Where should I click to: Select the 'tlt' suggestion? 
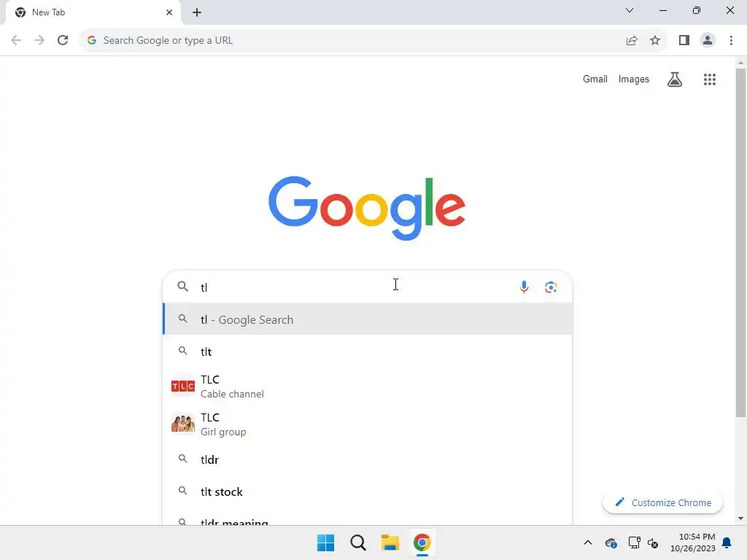368,351
